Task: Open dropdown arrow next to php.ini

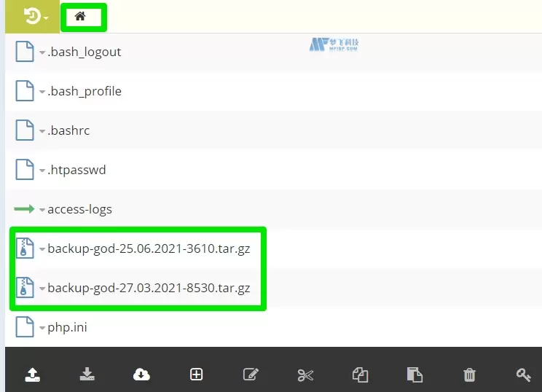Action: pyautogui.click(x=42, y=328)
